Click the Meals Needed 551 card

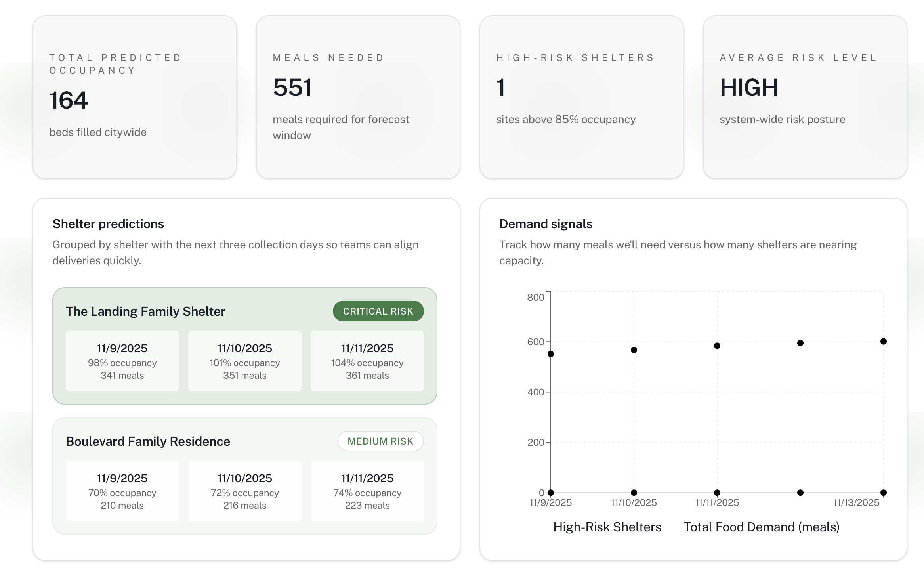pos(358,97)
